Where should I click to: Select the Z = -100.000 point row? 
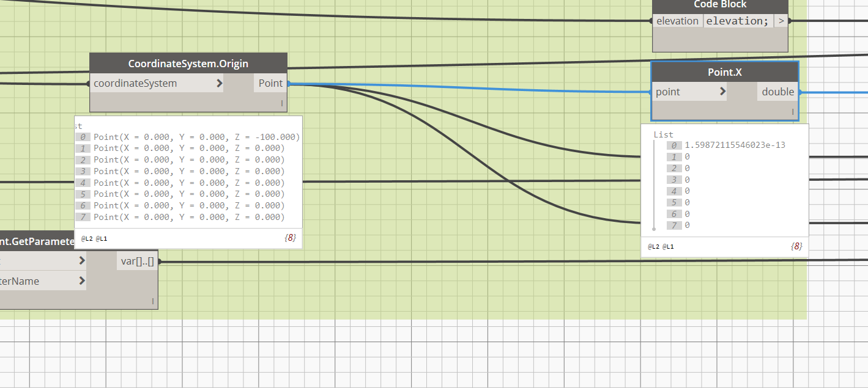coord(188,137)
